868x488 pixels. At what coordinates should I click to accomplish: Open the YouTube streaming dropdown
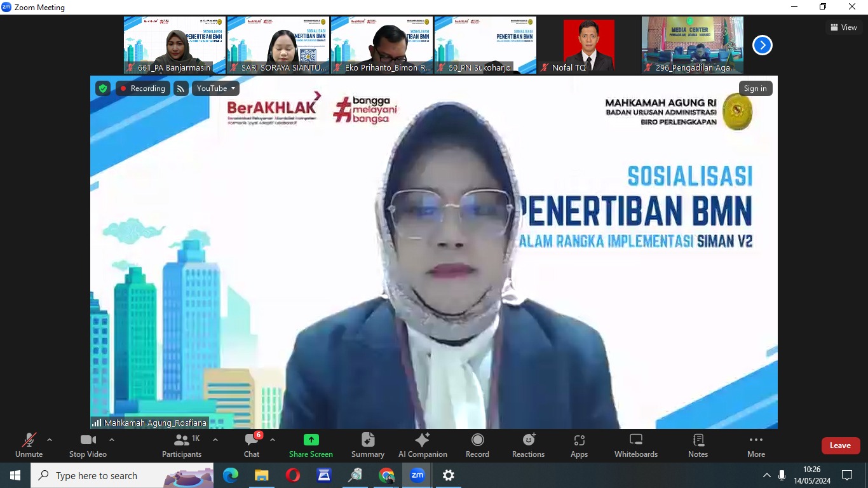pos(216,88)
